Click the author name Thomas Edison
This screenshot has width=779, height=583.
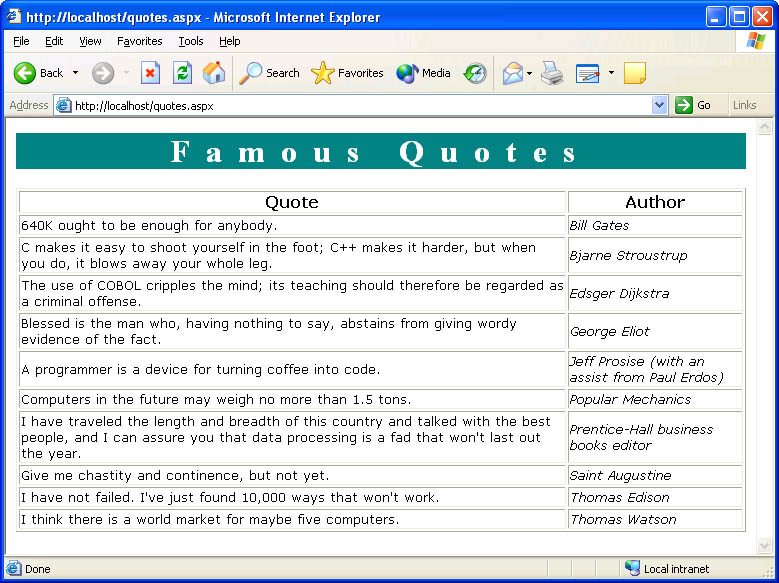pyautogui.click(x=620, y=498)
